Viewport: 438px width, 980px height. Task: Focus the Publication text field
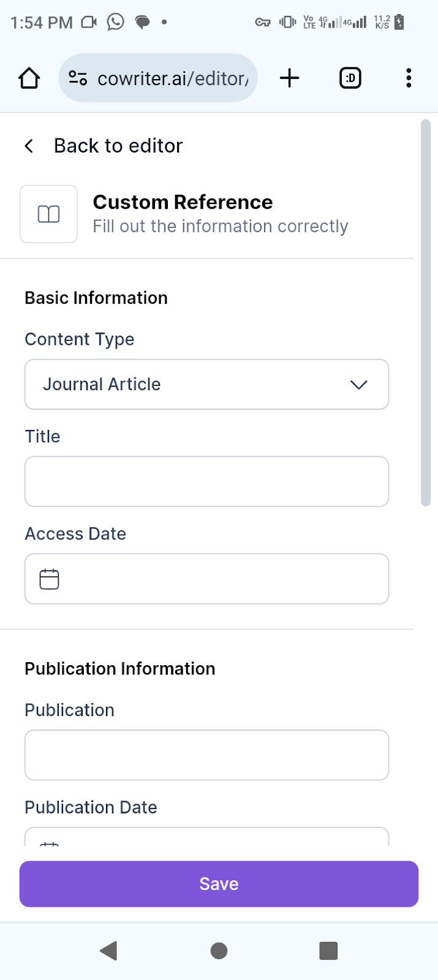pos(206,755)
